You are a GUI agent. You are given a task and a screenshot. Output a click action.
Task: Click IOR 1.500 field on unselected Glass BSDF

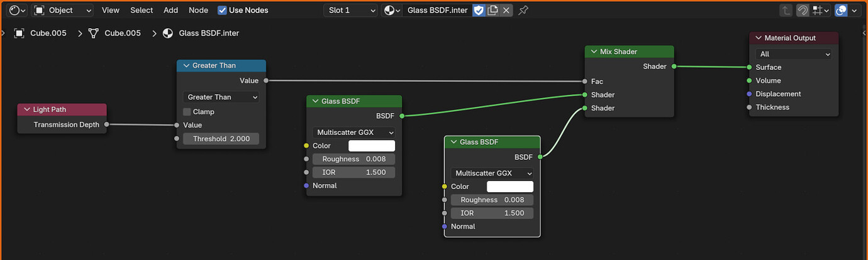click(354, 172)
